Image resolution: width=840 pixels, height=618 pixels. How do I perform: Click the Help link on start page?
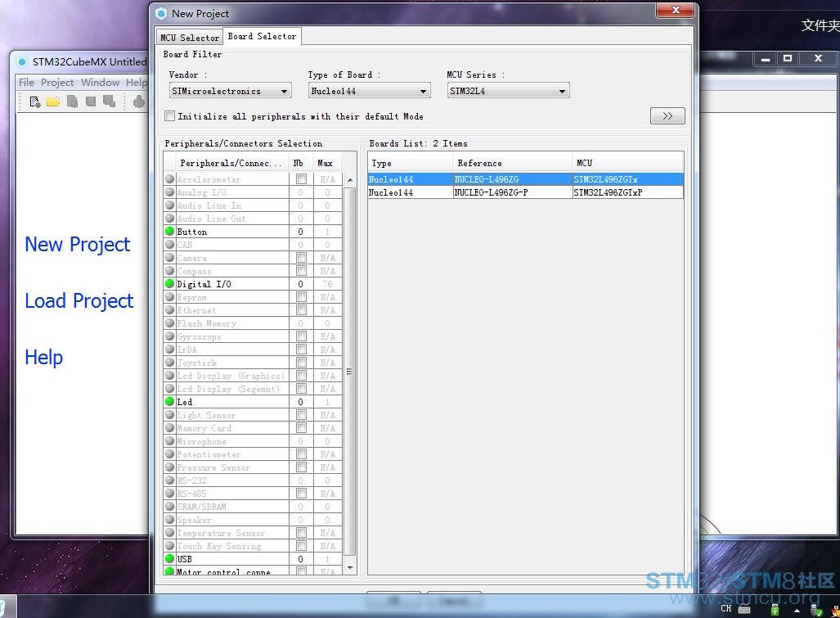point(43,357)
